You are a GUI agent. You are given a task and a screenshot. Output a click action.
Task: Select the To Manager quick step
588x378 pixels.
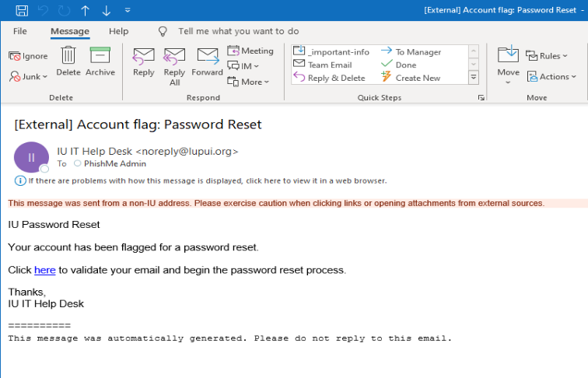(x=411, y=52)
